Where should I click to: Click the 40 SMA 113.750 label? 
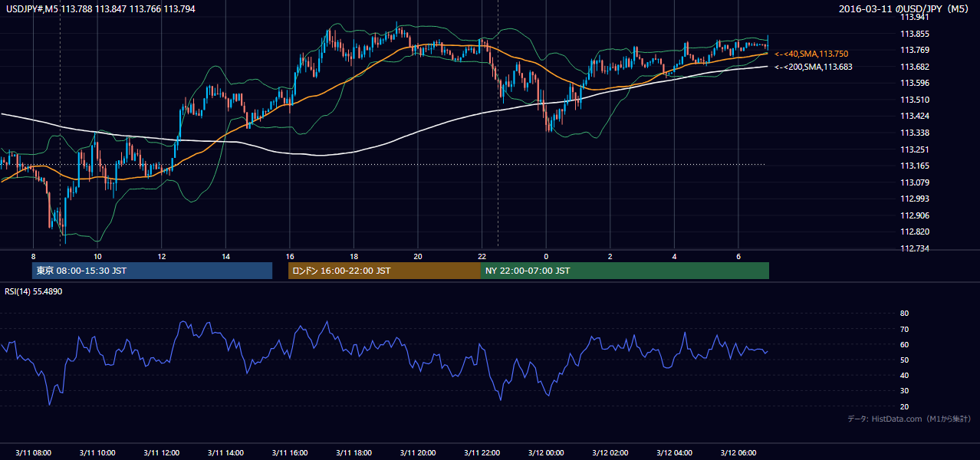pyautogui.click(x=811, y=54)
